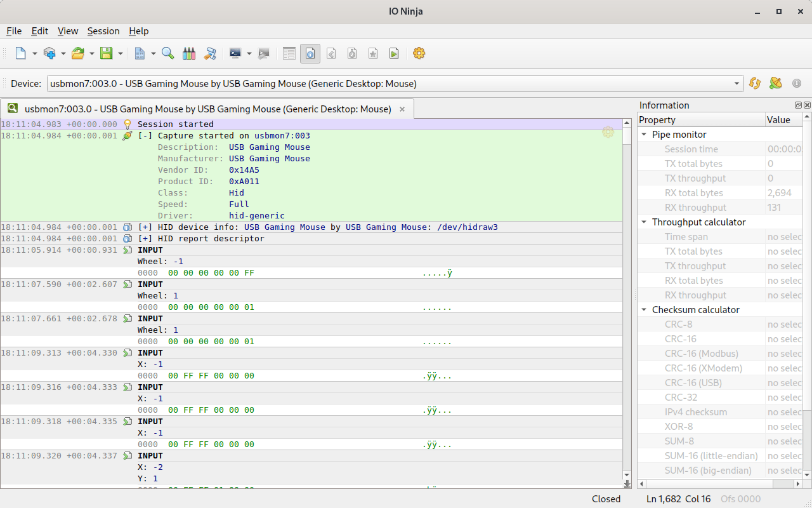812x508 pixels.
Task: Open the Device combo box dropdown
Action: (x=737, y=84)
